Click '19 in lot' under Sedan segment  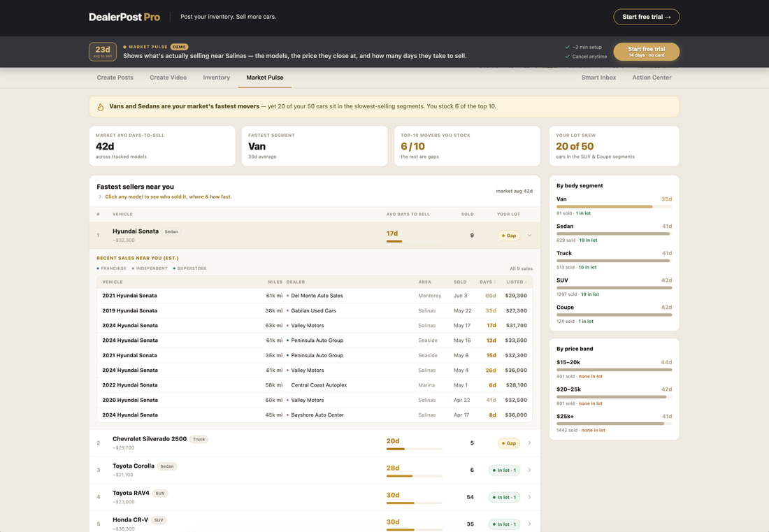tap(588, 240)
